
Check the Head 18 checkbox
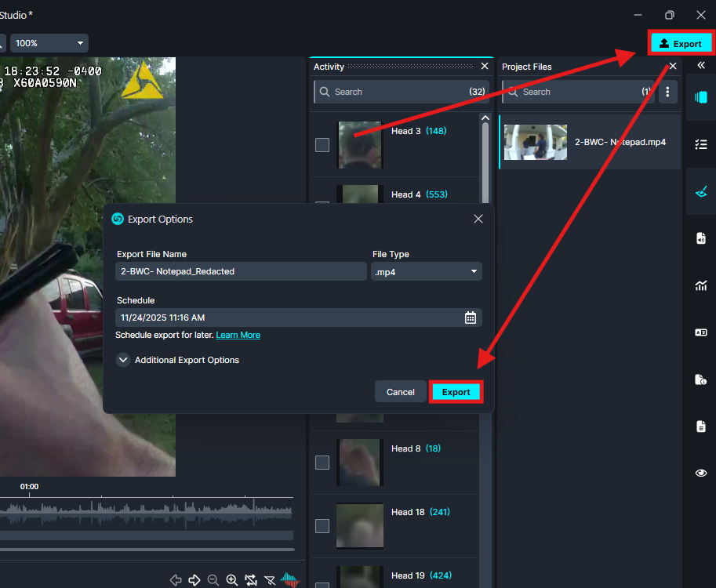click(322, 526)
